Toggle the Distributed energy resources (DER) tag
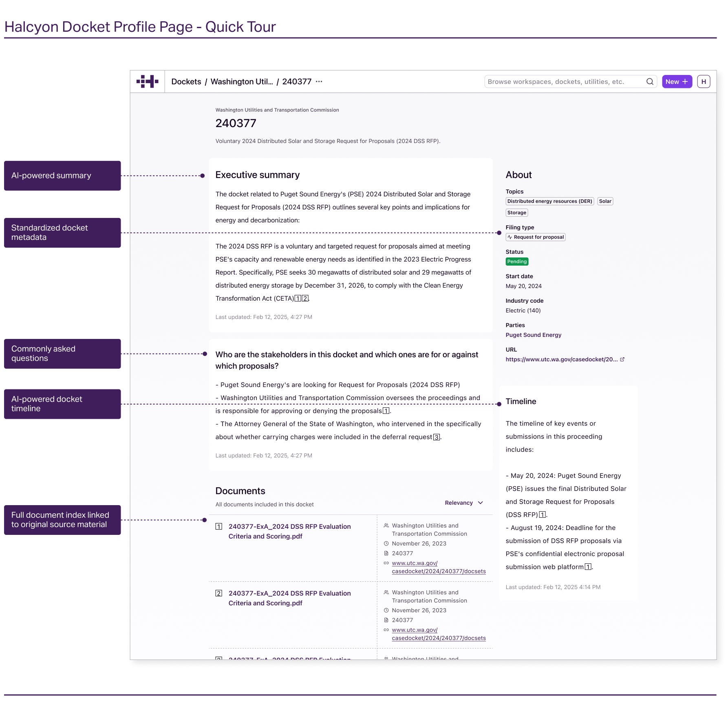Image resolution: width=728 pixels, height=708 pixels. 549,201
